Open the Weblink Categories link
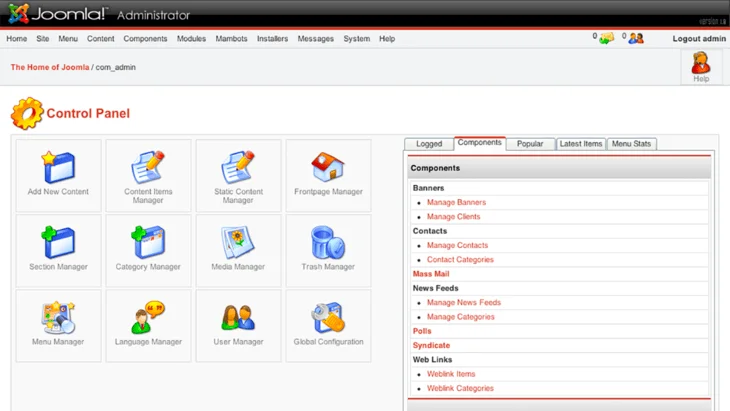This screenshot has width=730, height=411. click(460, 388)
